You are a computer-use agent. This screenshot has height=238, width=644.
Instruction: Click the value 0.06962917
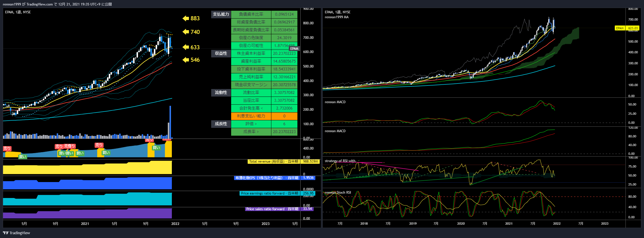pos(284,22)
